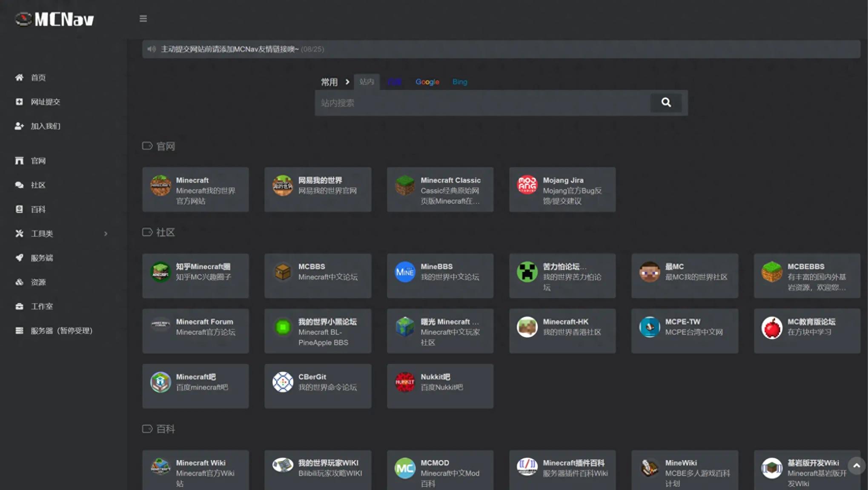
Task: Click the MineBBS blue logo icon
Action: coord(404,271)
